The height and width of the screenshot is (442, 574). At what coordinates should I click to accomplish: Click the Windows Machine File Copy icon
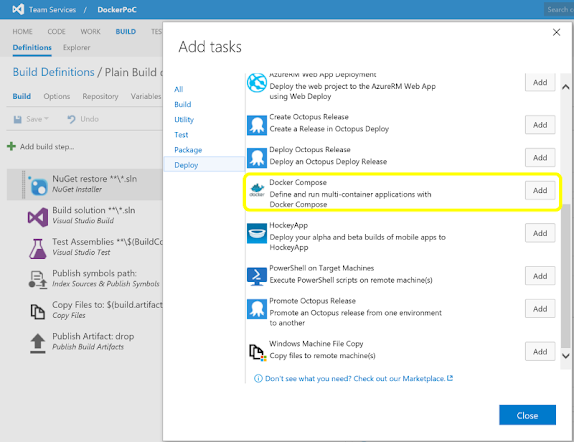click(x=257, y=352)
